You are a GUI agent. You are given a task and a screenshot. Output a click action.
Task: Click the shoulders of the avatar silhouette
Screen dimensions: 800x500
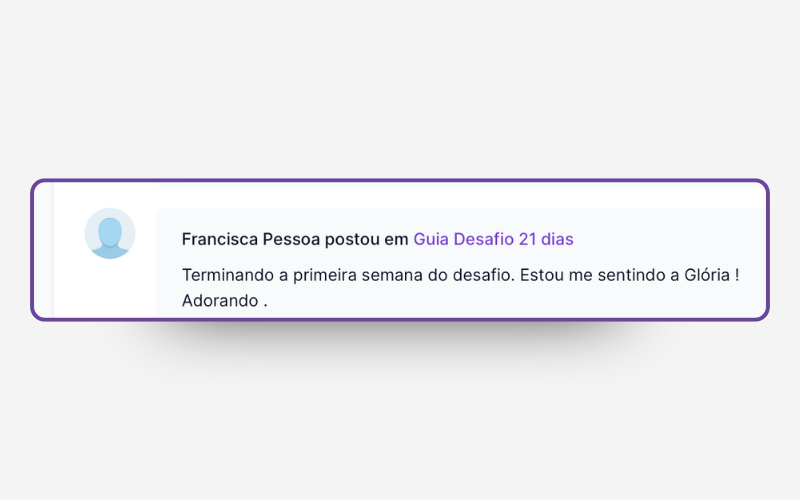click(110, 251)
